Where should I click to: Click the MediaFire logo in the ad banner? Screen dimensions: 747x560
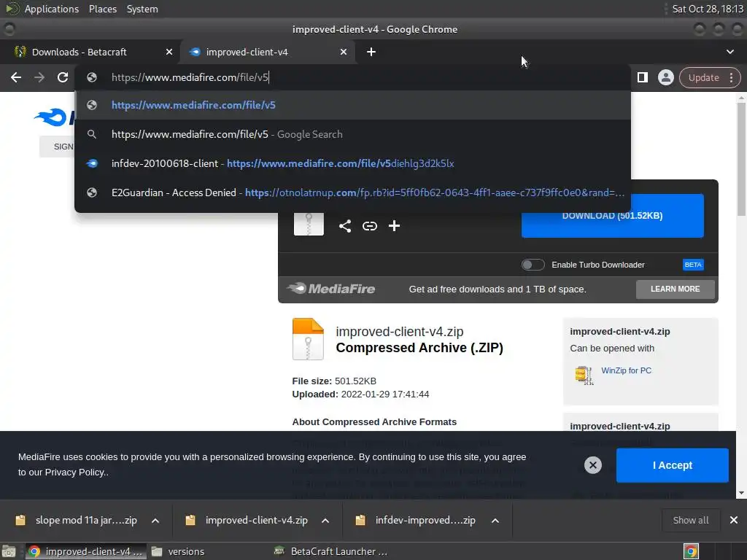330,289
